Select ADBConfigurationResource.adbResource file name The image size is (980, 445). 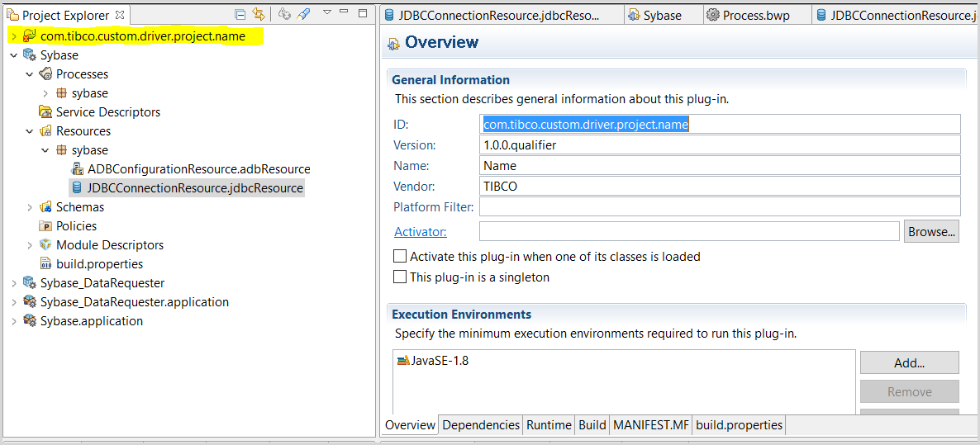(199, 169)
